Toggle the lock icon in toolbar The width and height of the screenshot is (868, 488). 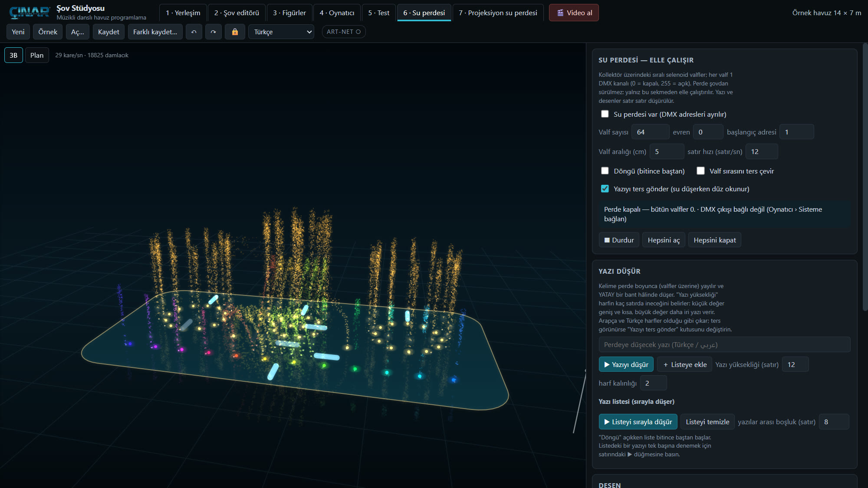[235, 32]
